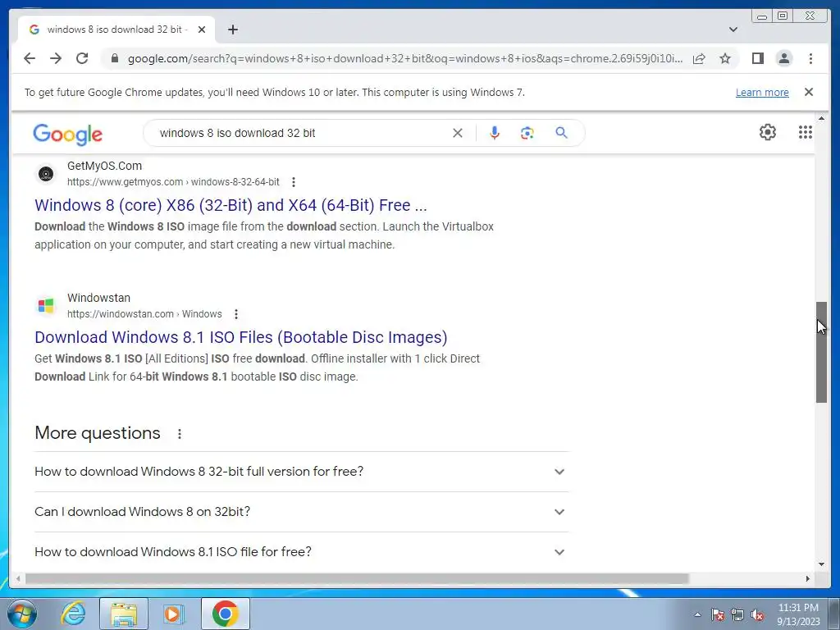Share this page via the share icon
This screenshot has height=630, width=840.
pyautogui.click(x=699, y=58)
